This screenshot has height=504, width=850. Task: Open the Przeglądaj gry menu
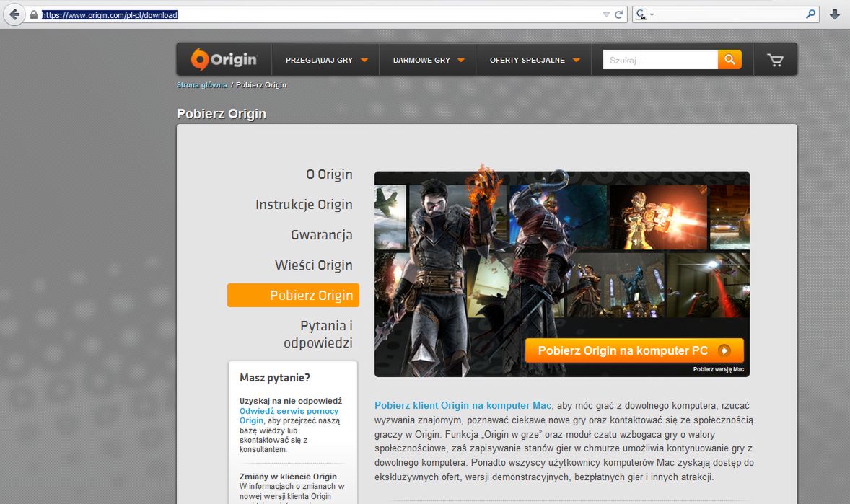tap(326, 60)
